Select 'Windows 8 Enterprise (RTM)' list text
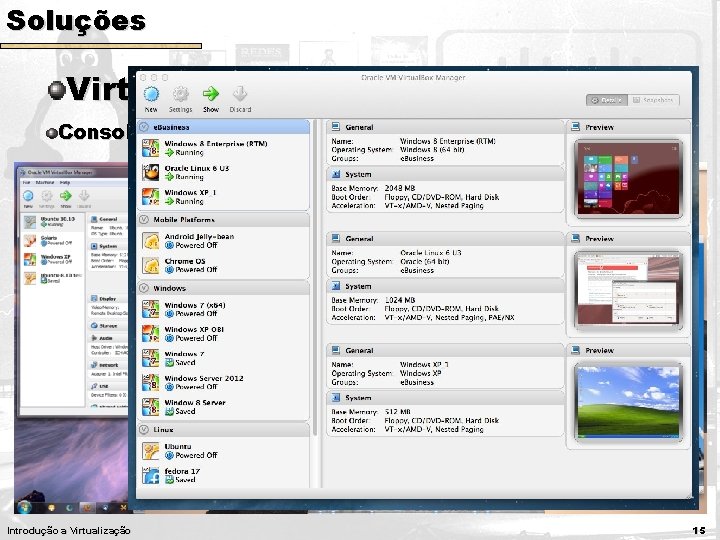Viewport: 720px width, 540px height. coord(216,144)
